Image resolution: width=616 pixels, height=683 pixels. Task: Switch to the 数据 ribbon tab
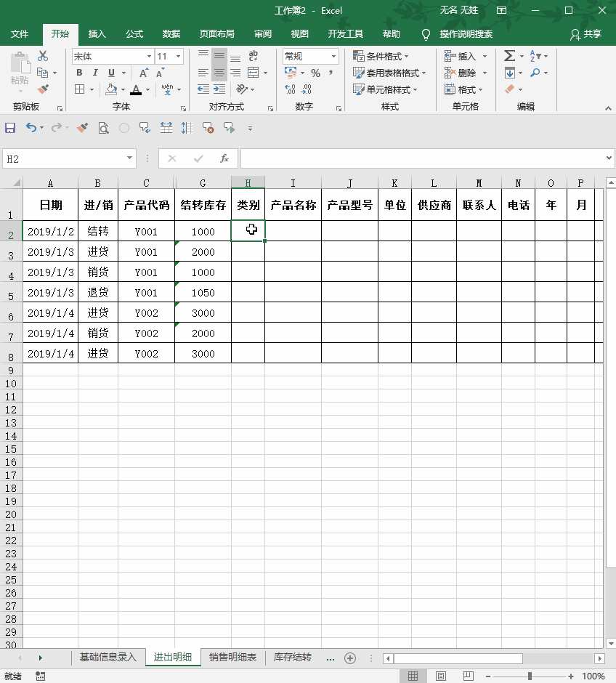171,34
